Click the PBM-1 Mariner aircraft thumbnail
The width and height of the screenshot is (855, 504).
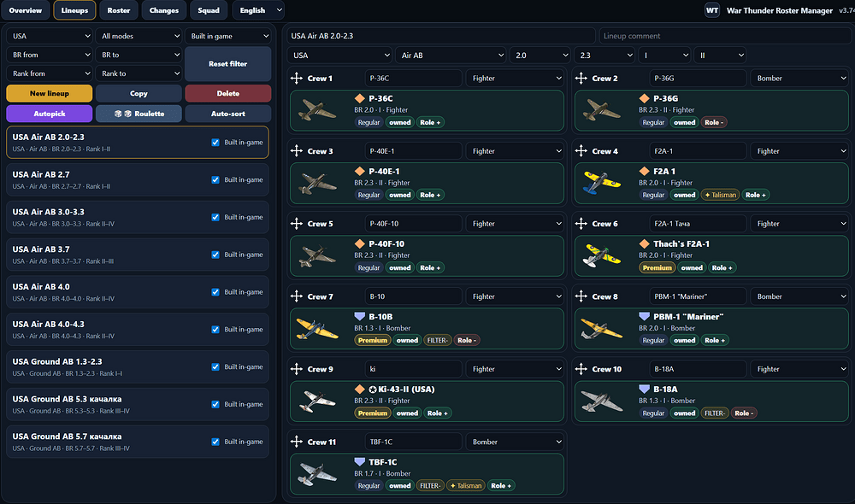click(x=602, y=329)
